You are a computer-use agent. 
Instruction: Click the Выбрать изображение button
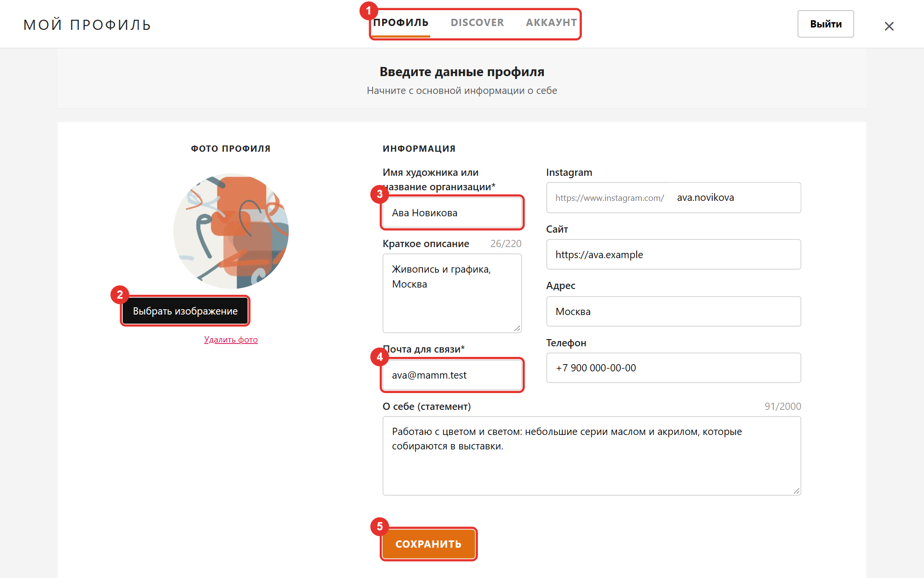tap(185, 311)
